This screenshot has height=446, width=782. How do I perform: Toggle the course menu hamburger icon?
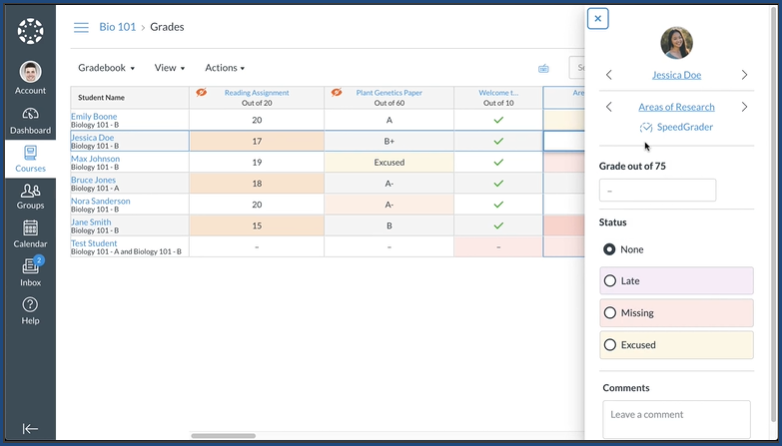coord(81,27)
